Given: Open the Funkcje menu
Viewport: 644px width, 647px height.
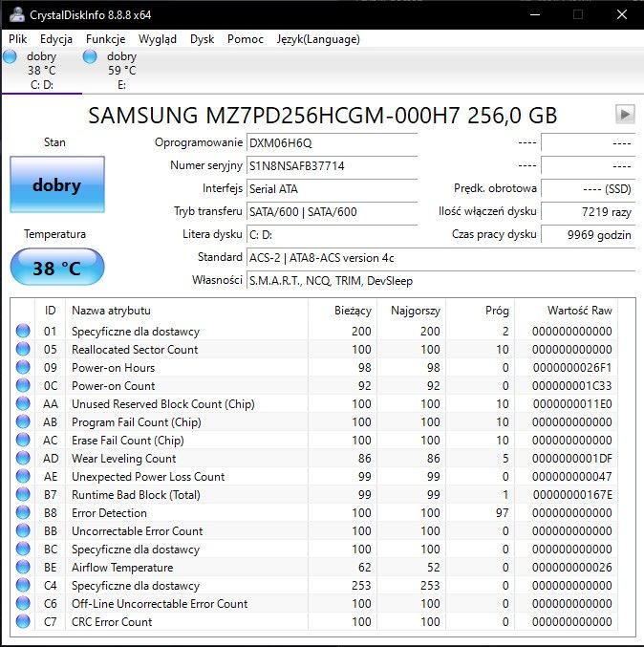Looking at the screenshot, I should coord(106,39).
